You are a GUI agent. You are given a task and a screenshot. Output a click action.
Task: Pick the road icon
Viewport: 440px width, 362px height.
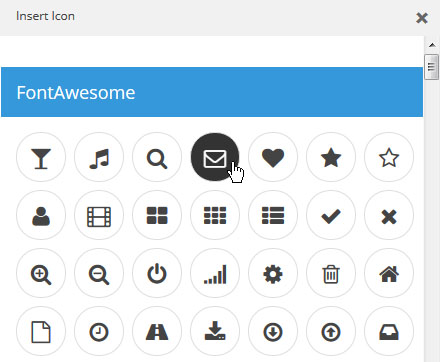[x=157, y=331]
